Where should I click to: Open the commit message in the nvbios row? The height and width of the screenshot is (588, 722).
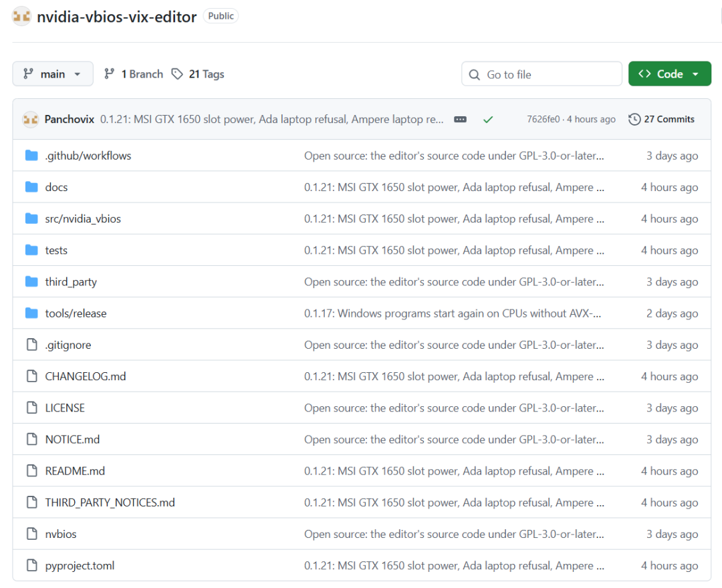(454, 534)
